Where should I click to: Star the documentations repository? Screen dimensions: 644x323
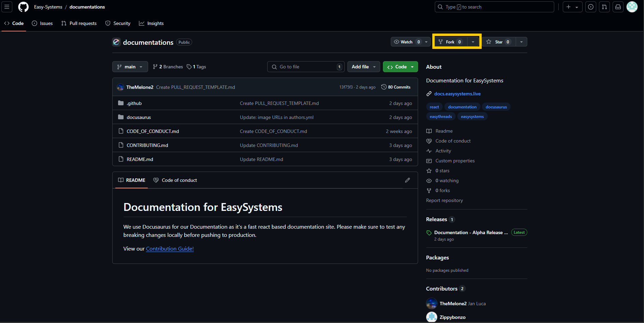[498, 42]
